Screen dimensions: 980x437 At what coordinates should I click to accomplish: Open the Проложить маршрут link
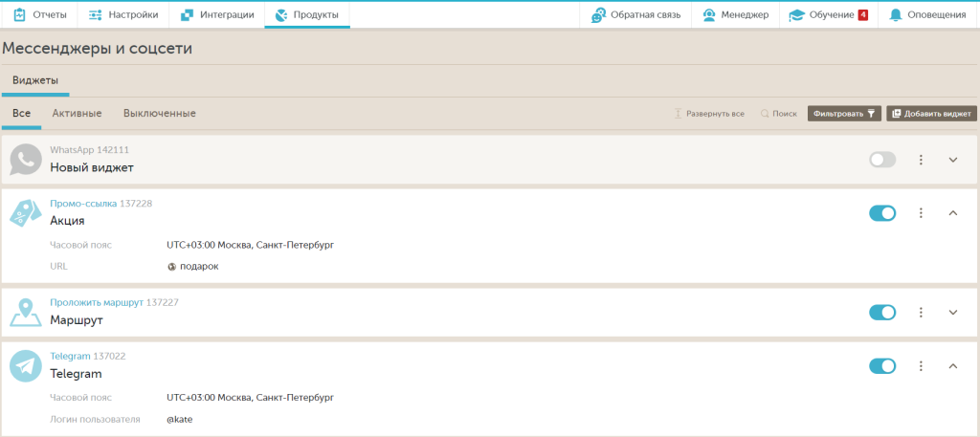click(97, 303)
